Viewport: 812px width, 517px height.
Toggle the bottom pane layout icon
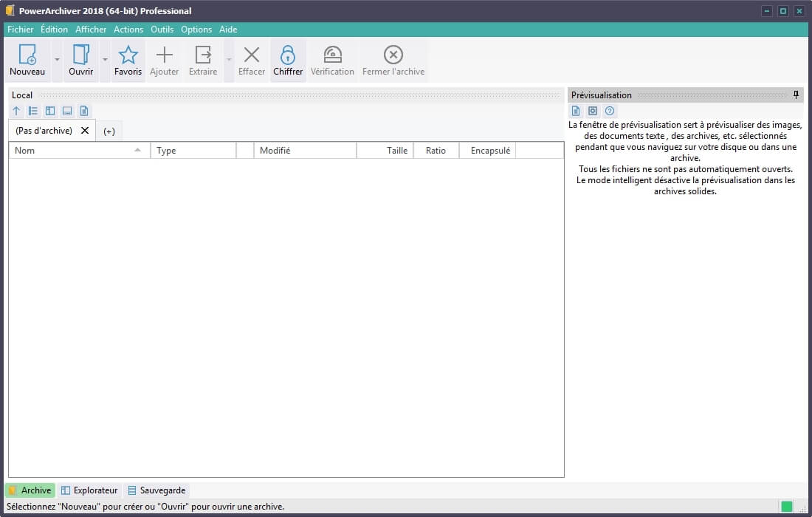67,111
